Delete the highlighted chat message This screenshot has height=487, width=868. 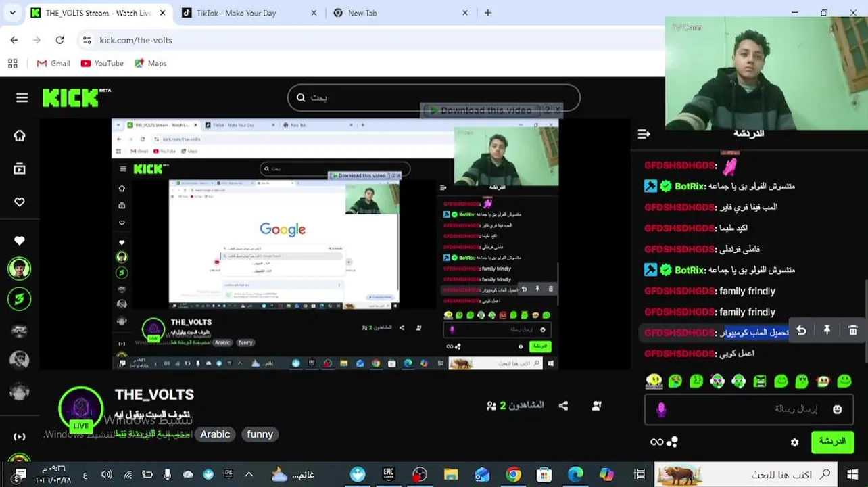coord(852,331)
